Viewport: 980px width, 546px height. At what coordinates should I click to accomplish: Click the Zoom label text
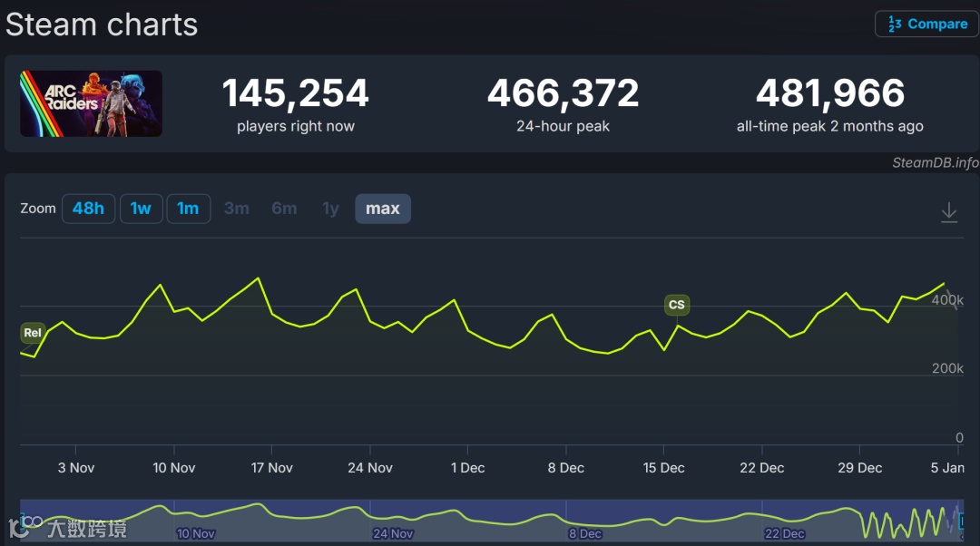(x=37, y=209)
